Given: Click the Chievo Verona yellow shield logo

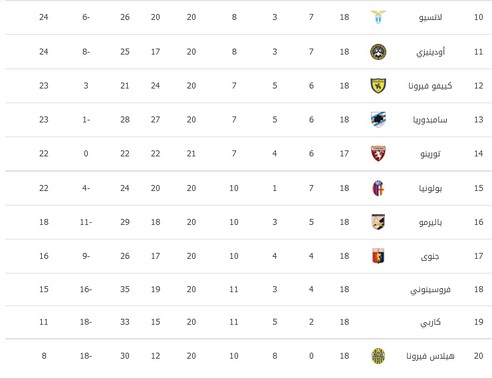Looking at the screenshot, I should pyautogui.click(x=378, y=86).
